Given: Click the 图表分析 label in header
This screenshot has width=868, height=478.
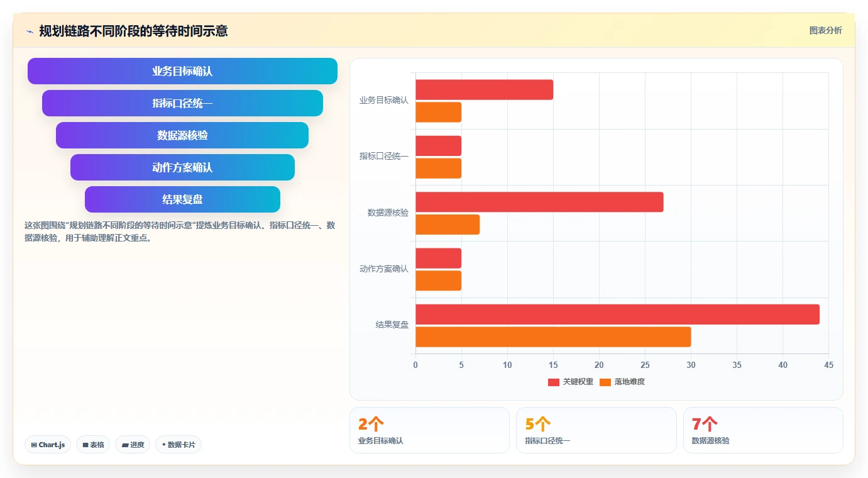Looking at the screenshot, I should pyautogui.click(x=825, y=30).
